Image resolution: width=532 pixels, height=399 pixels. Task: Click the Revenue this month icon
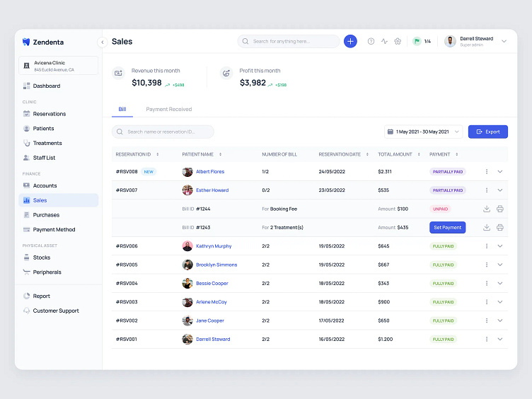[118, 74]
